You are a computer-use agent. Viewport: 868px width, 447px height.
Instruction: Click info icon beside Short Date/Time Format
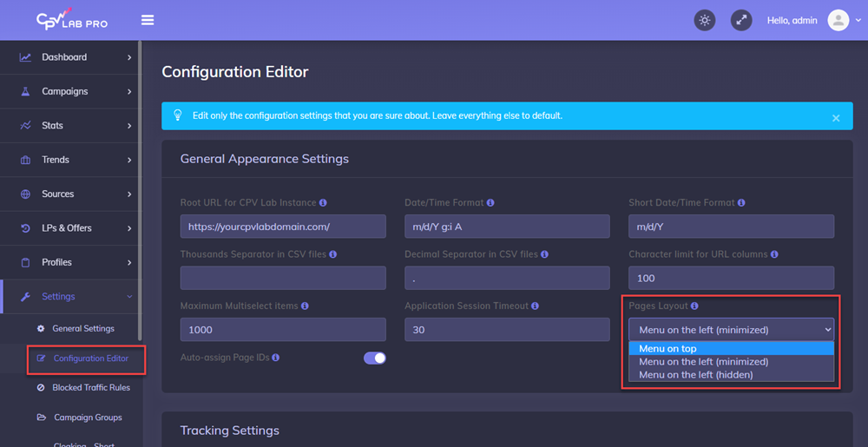[x=741, y=203]
